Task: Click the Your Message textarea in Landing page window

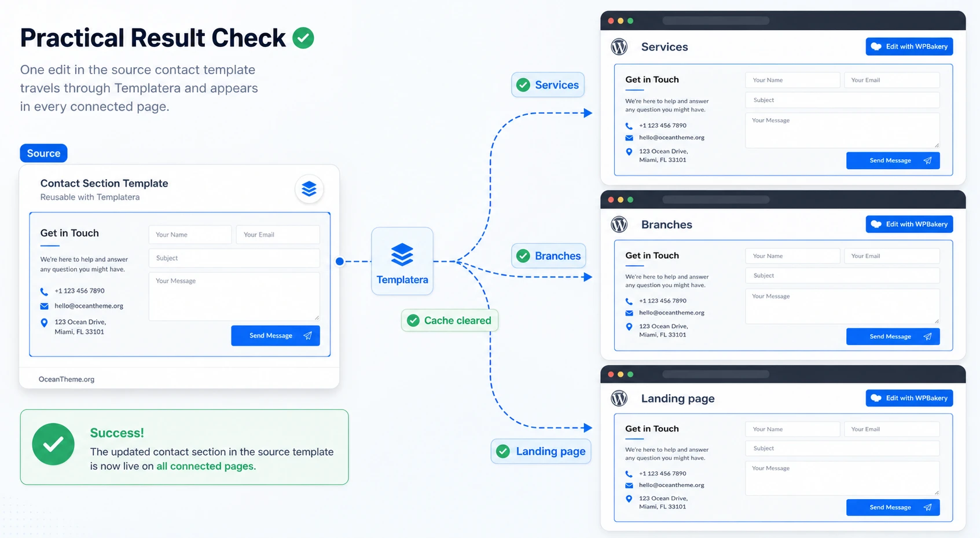Action: click(843, 478)
